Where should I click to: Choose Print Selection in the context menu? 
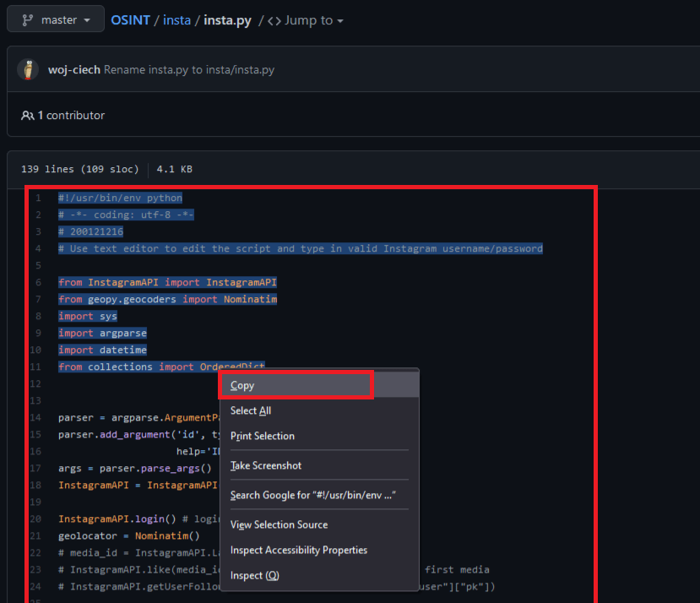click(319, 436)
